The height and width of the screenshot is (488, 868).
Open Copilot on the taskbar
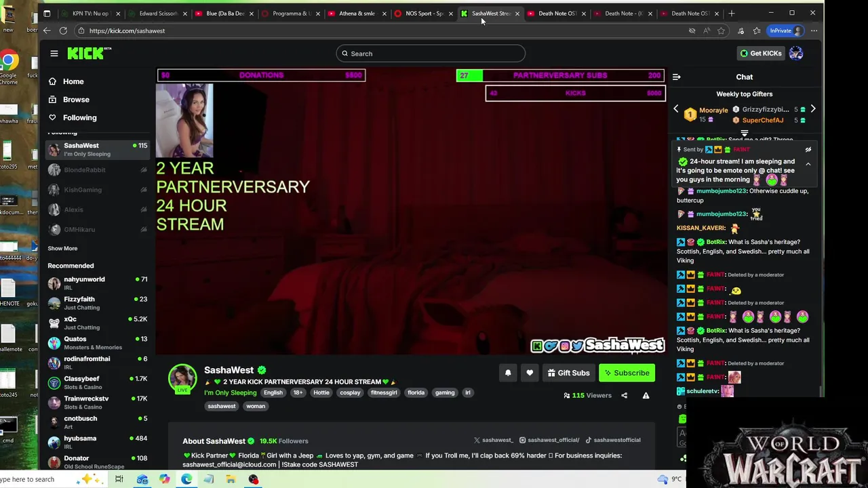164,479
